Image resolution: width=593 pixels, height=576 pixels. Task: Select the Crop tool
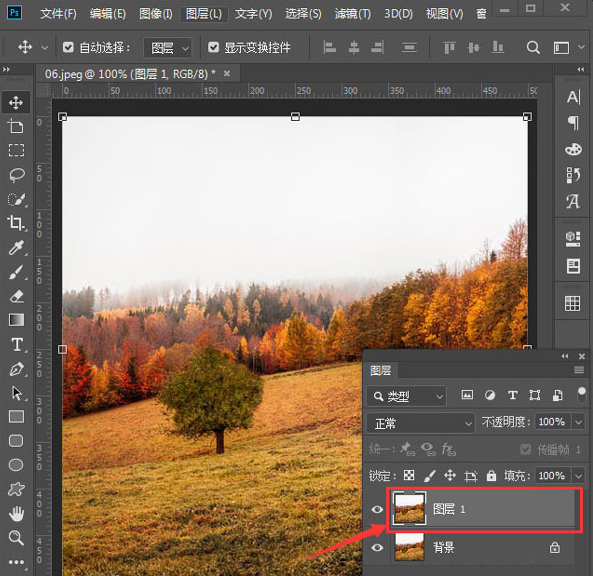(16, 223)
